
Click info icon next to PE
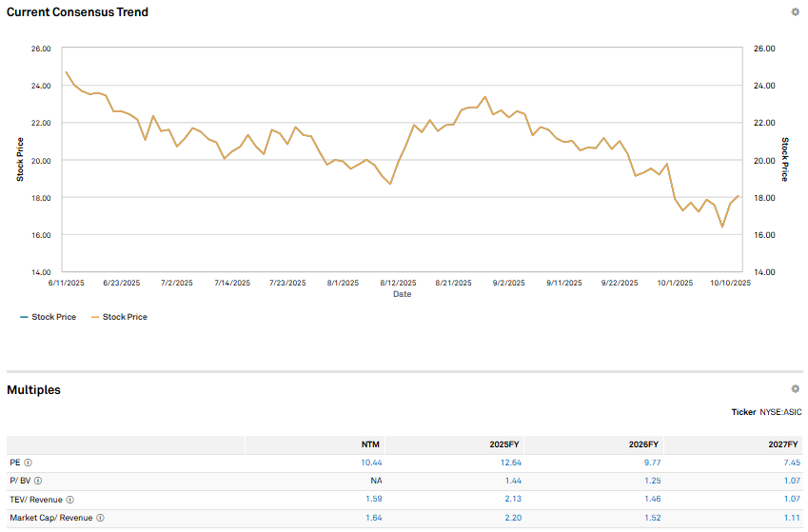pyautogui.click(x=29, y=463)
